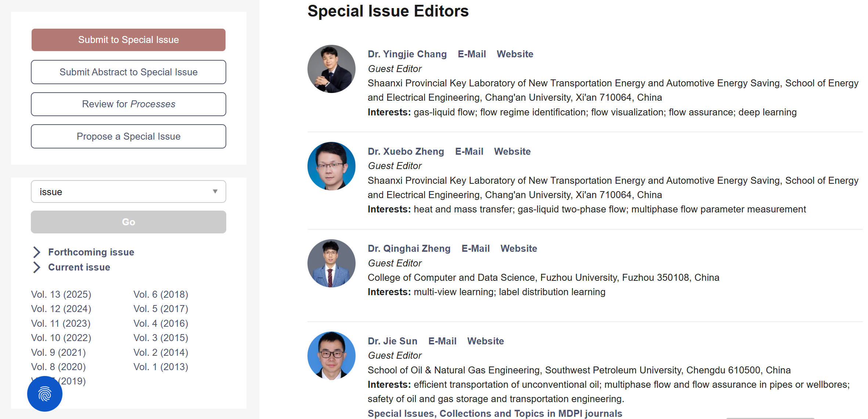Expand the Forthcoming issue chevron
This screenshot has height=419, width=868.
pos(37,252)
